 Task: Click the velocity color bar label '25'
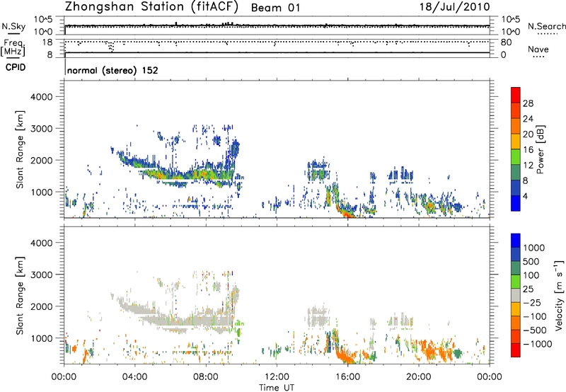pyautogui.click(x=528, y=289)
